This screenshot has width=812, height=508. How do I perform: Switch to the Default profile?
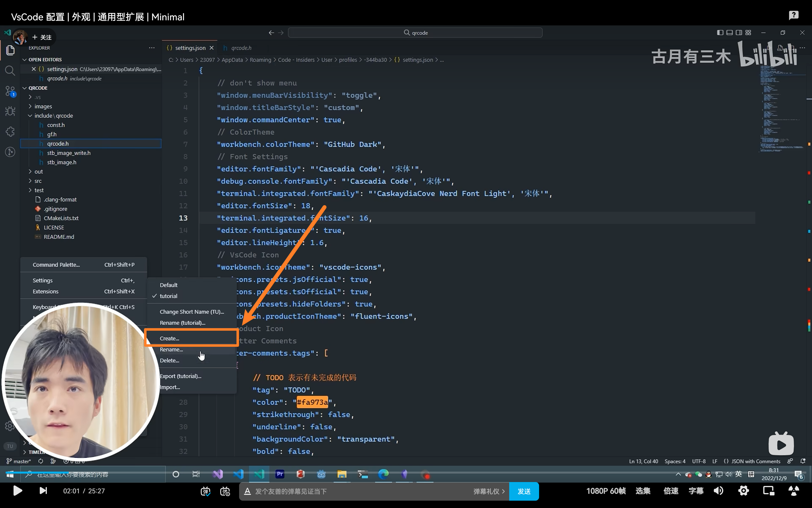pyautogui.click(x=192, y=285)
